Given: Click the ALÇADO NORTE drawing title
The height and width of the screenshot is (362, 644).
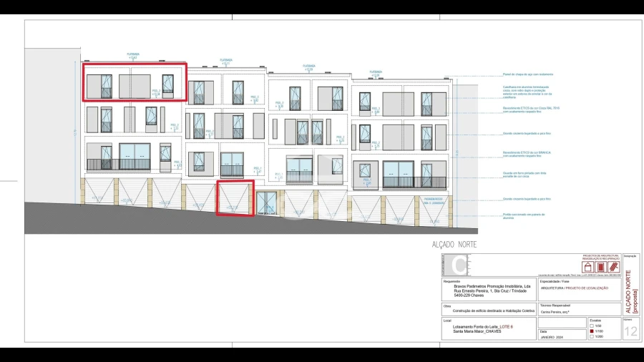Looking at the screenshot, I should pyautogui.click(x=454, y=245).
